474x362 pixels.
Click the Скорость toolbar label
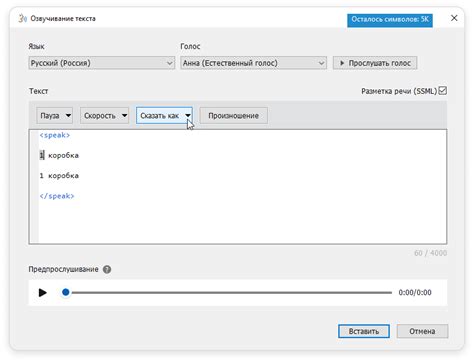pos(100,116)
